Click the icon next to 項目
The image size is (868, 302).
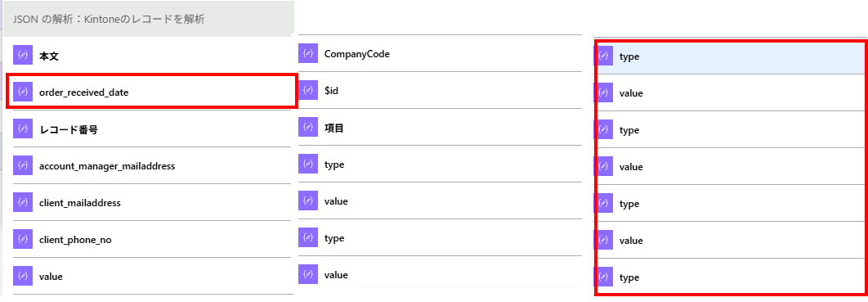pos(308,128)
